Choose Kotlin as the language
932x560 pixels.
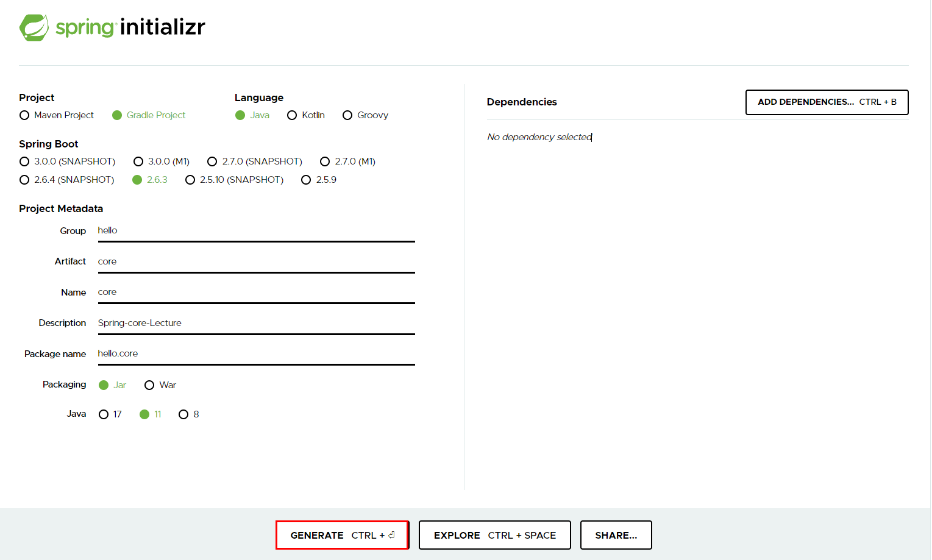(x=306, y=115)
